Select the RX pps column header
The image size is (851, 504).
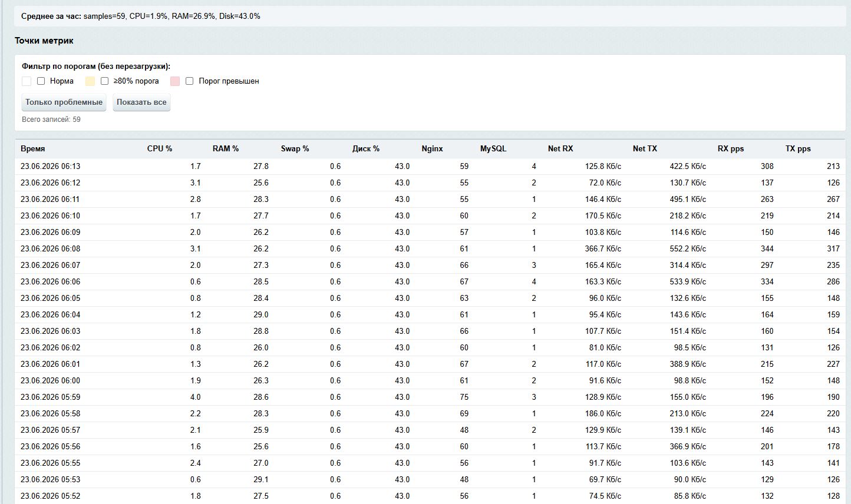tap(731, 149)
